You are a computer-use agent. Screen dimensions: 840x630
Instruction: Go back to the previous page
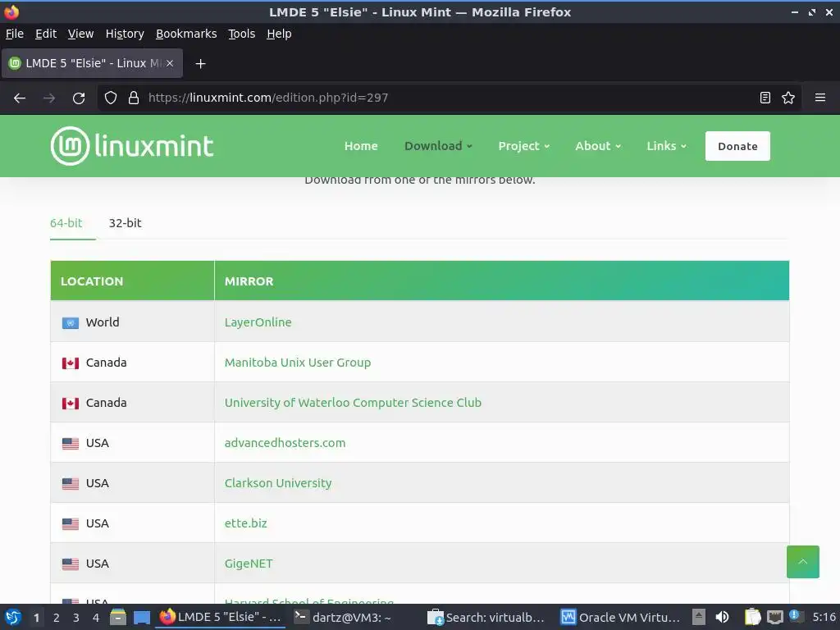click(x=20, y=98)
